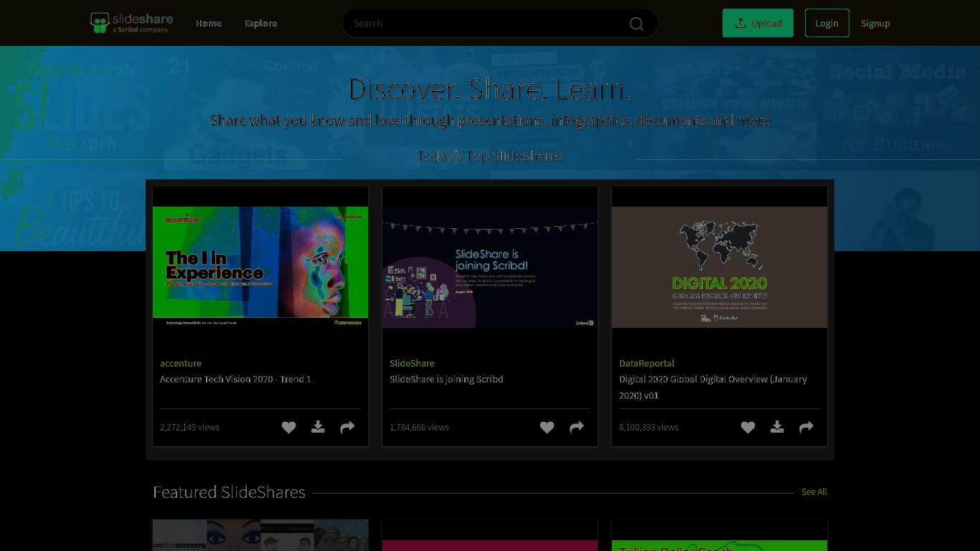Download the Accenture Tech Vision slideshow
The image size is (980, 551).
(x=318, y=427)
